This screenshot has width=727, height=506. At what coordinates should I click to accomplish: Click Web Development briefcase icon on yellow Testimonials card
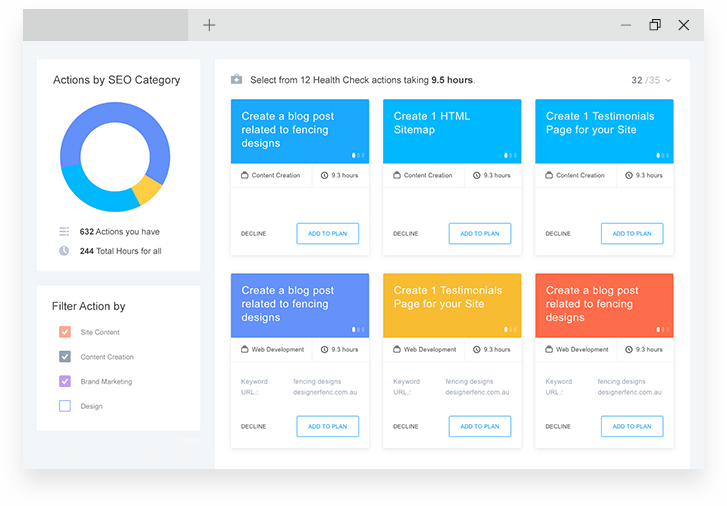tap(397, 350)
